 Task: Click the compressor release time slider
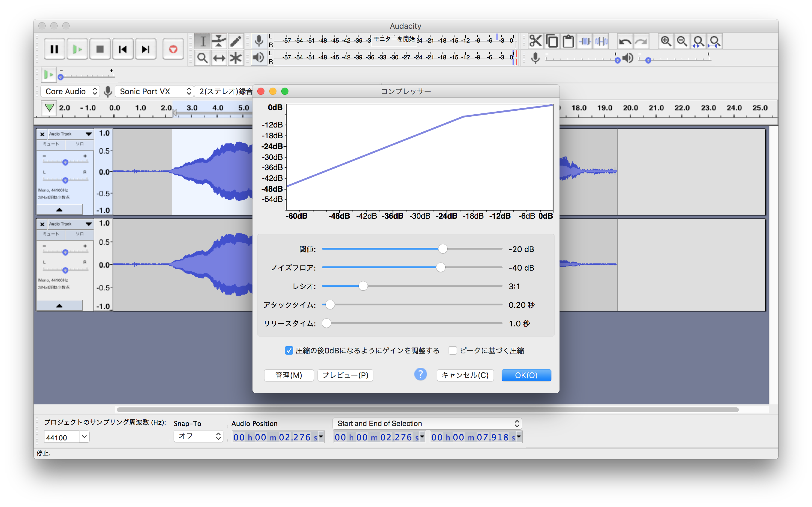(x=412, y=323)
